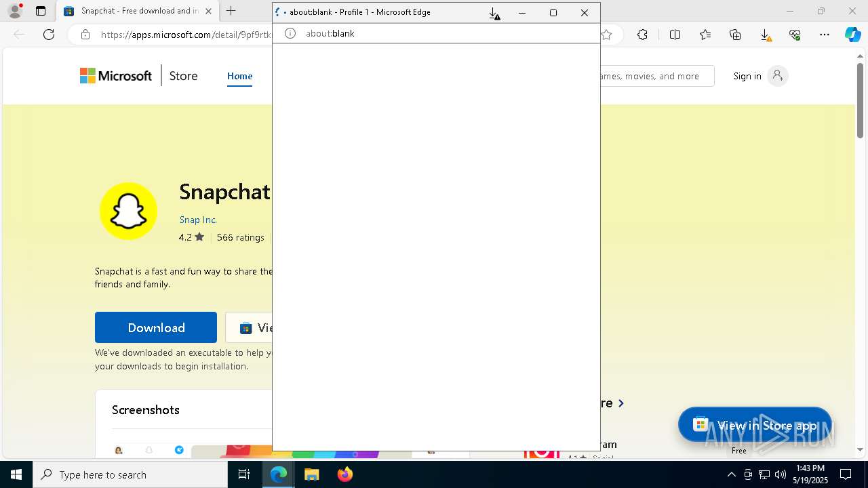Refresh the page in main Edge window
Image resolution: width=868 pixels, height=488 pixels.
pyautogui.click(x=49, y=35)
